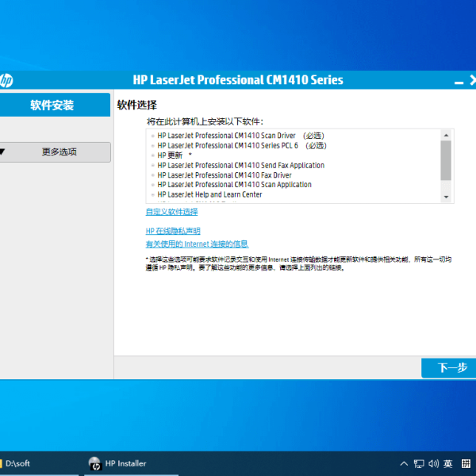Select CM1410 Series PCL 6 list entry
This screenshot has width=476, height=476.
[x=242, y=145]
